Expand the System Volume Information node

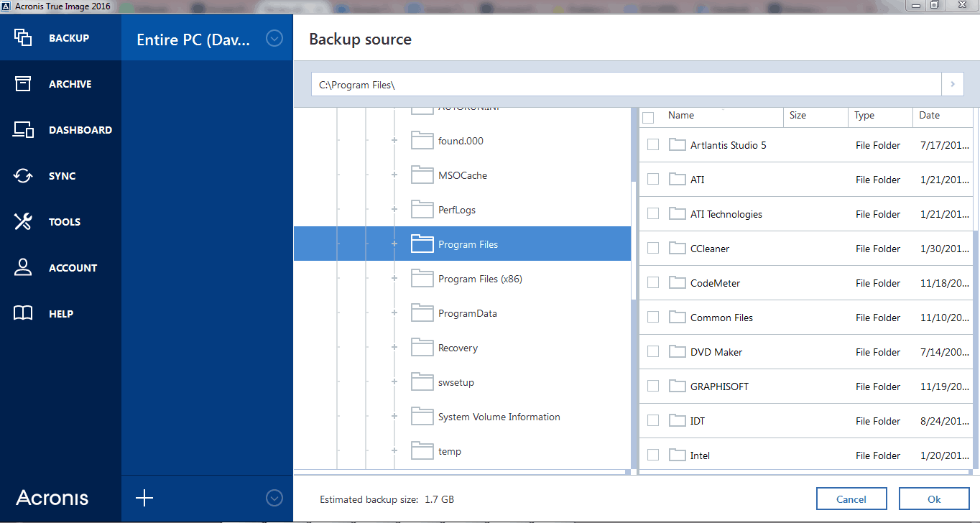[394, 416]
